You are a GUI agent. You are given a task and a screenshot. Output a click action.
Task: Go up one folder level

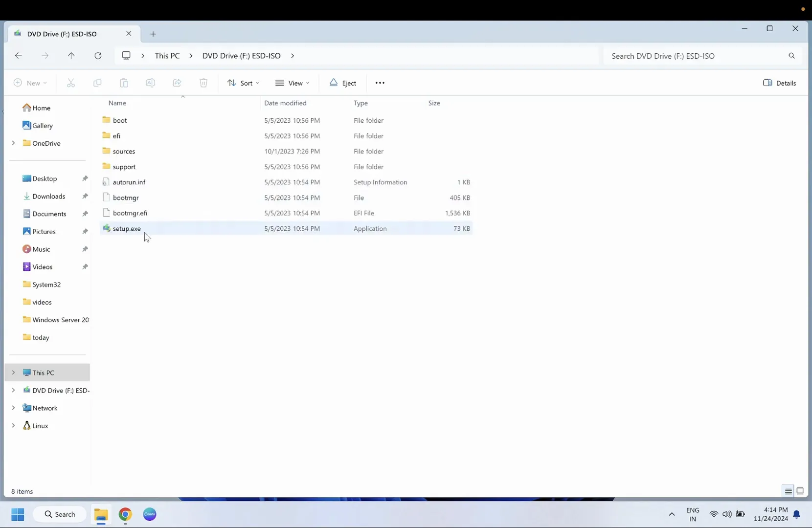pos(71,56)
